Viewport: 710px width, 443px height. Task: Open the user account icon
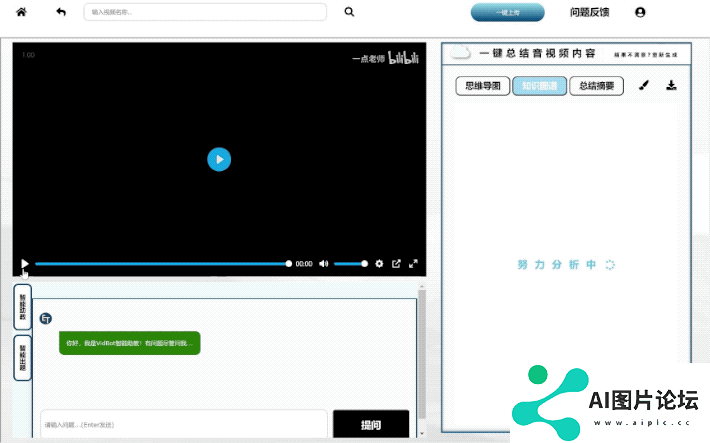[640, 12]
